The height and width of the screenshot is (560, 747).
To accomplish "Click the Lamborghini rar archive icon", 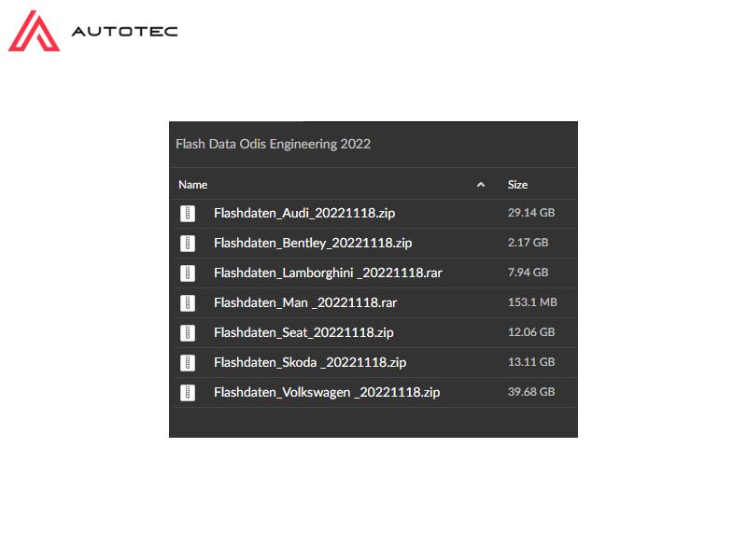I will 188,273.
